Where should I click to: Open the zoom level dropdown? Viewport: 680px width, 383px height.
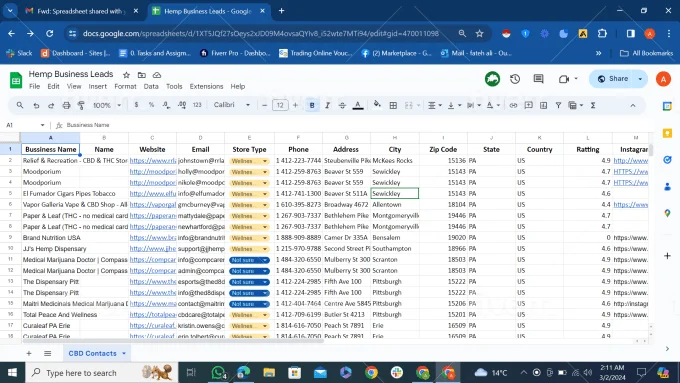(x=107, y=105)
